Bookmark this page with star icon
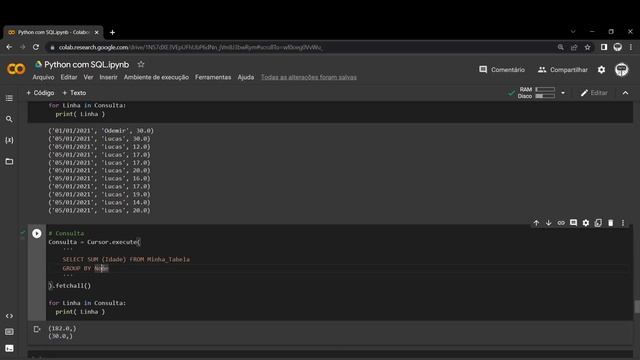Image resolution: width=640 pixels, height=360 pixels. click(x=587, y=47)
